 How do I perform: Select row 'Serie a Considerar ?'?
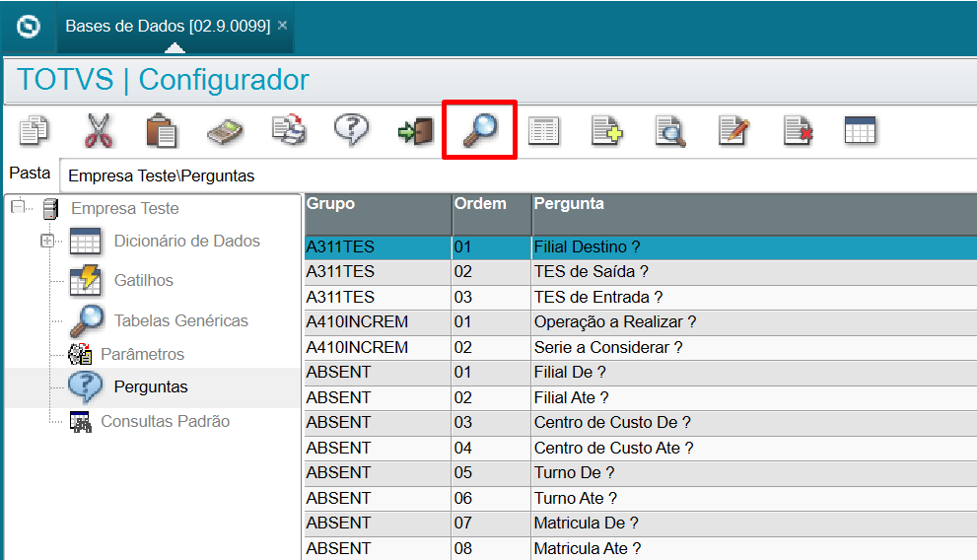[x=641, y=348]
